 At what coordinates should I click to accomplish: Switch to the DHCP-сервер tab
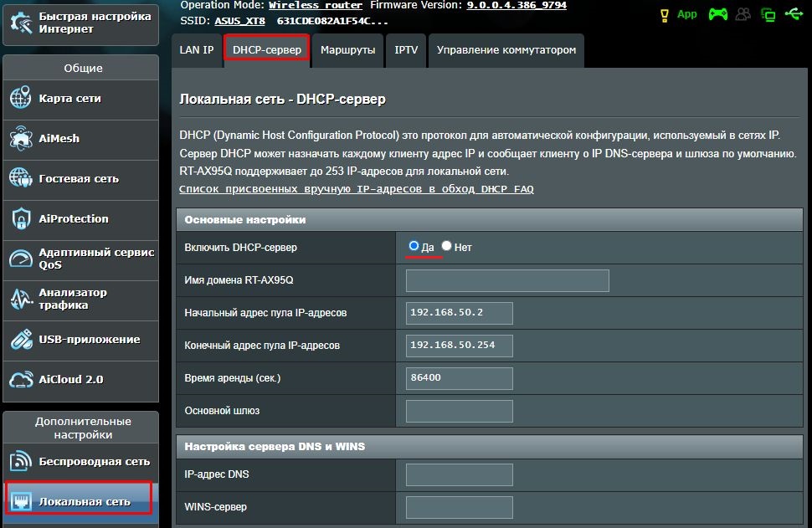(x=267, y=50)
